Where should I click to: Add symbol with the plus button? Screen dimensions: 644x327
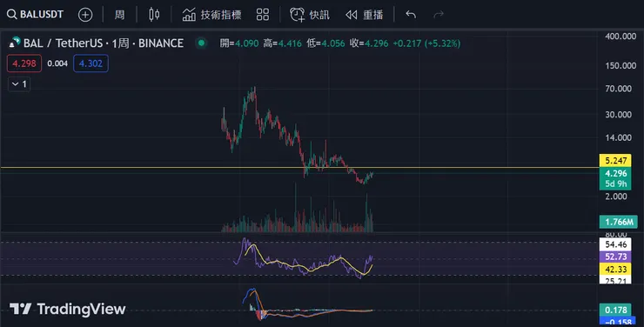[x=85, y=15]
